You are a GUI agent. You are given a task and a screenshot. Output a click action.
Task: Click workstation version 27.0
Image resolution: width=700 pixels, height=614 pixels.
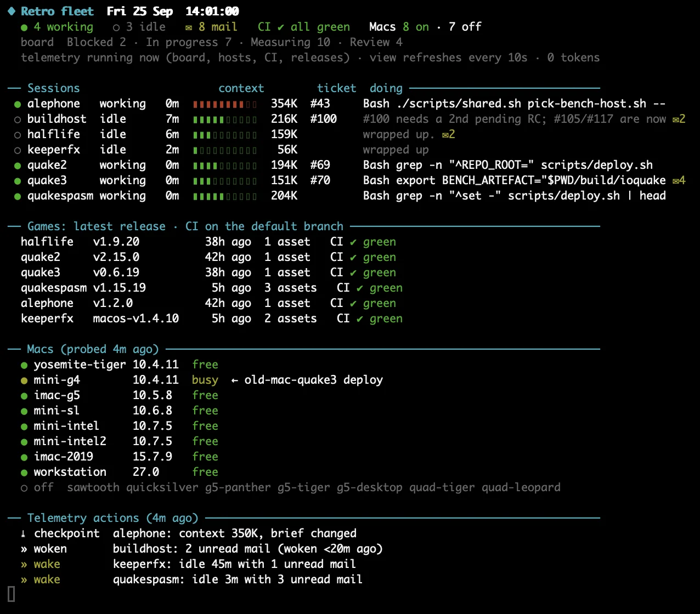point(146,472)
